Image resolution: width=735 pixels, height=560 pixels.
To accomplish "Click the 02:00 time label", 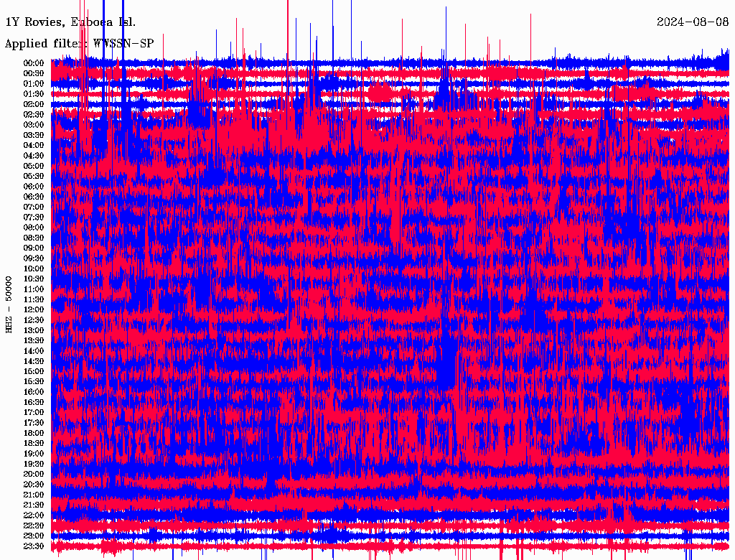I will point(34,105).
